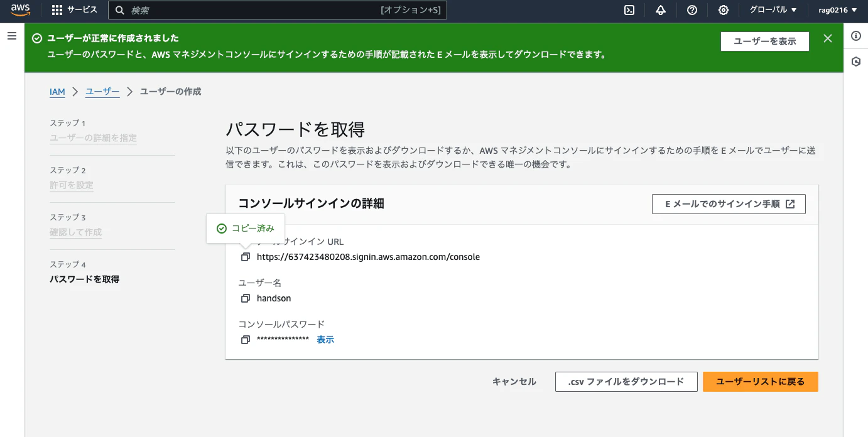
Task: Select step パスワードを取得
Action: point(85,279)
